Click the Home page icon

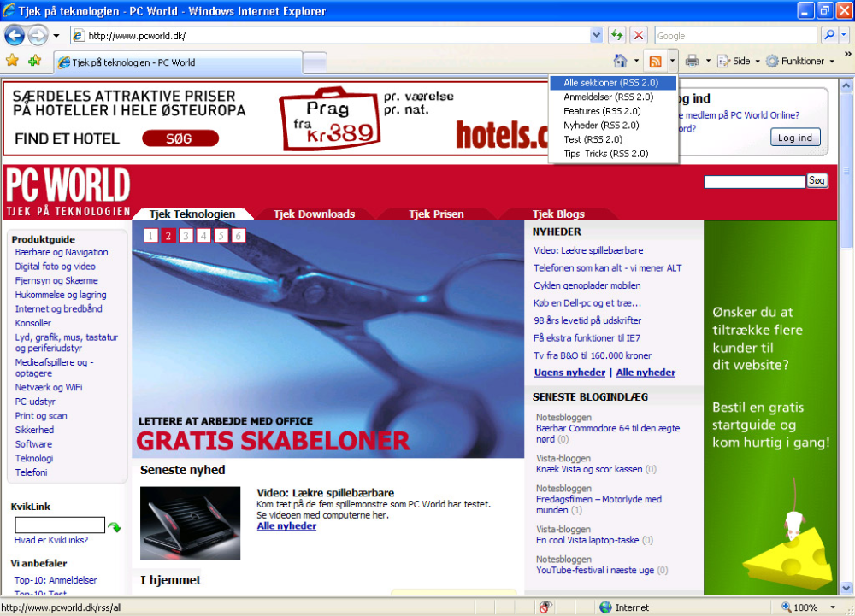click(620, 61)
